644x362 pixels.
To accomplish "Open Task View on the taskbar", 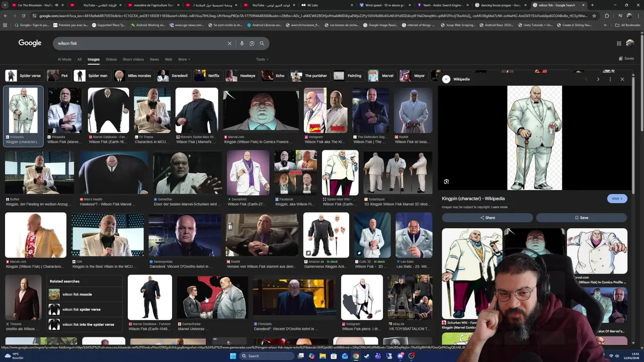I will [301, 356].
